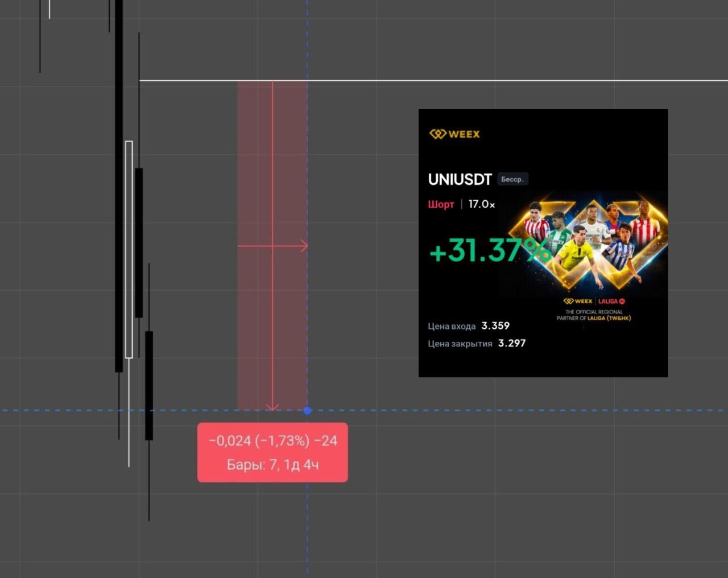Click the +31.37% profit figure
This screenshot has height=578, width=728.
point(490,250)
